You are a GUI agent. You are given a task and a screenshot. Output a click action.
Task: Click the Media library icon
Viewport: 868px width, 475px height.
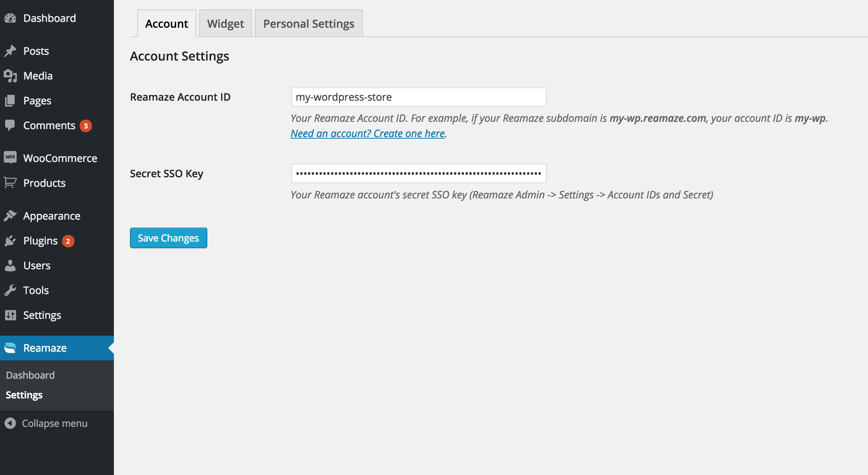click(10, 76)
